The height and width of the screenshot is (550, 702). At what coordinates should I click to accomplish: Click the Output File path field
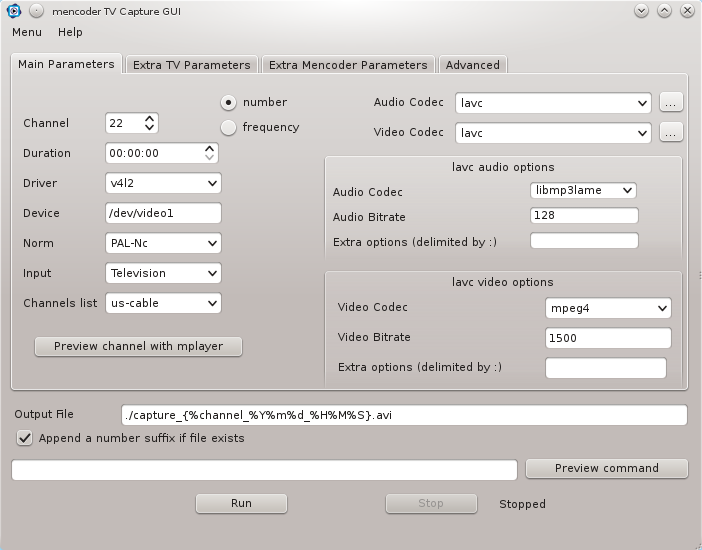pos(404,415)
